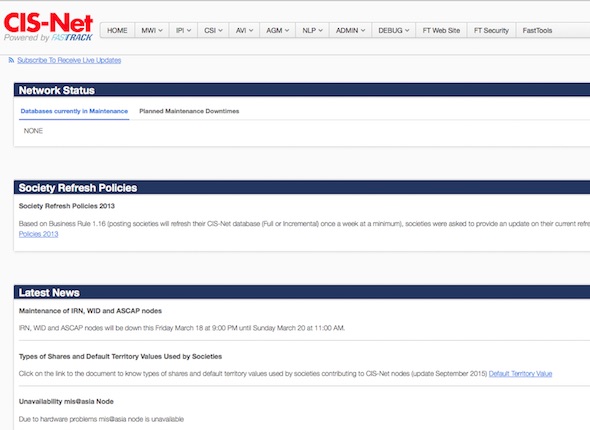Click Society Refresh Policies 2013 heading
Viewport: 590px width, 430px height.
(x=67, y=206)
